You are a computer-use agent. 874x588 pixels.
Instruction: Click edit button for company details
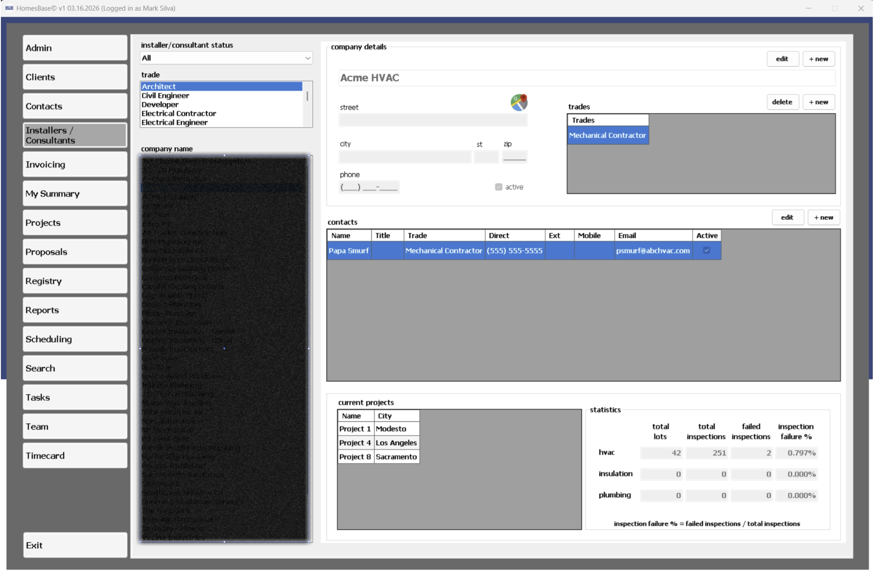[782, 59]
